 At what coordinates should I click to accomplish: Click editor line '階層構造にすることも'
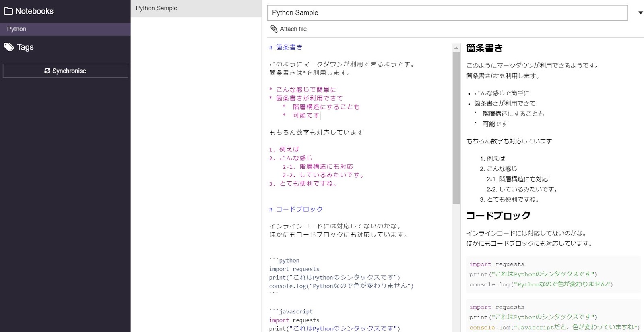click(x=321, y=107)
